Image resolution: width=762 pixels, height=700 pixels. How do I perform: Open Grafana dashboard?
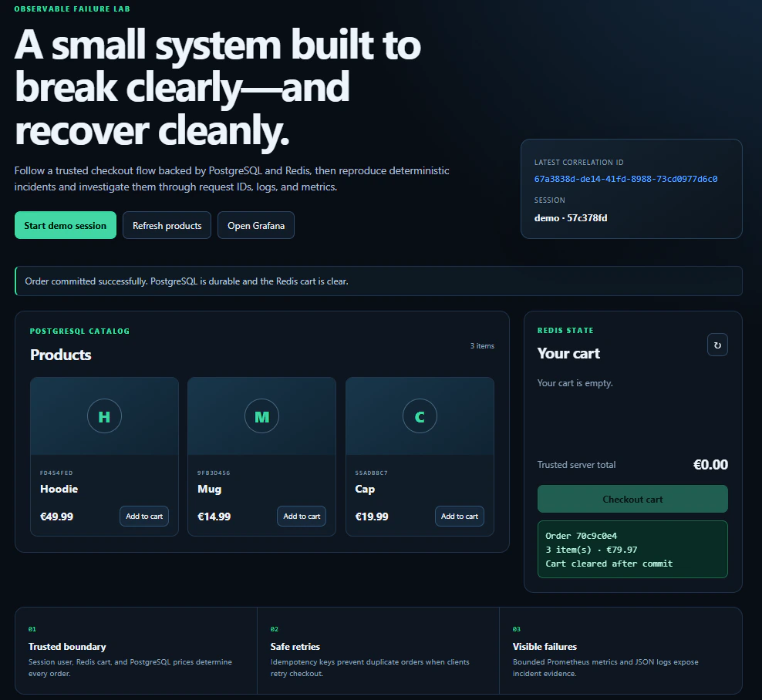(x=255, y=225)
